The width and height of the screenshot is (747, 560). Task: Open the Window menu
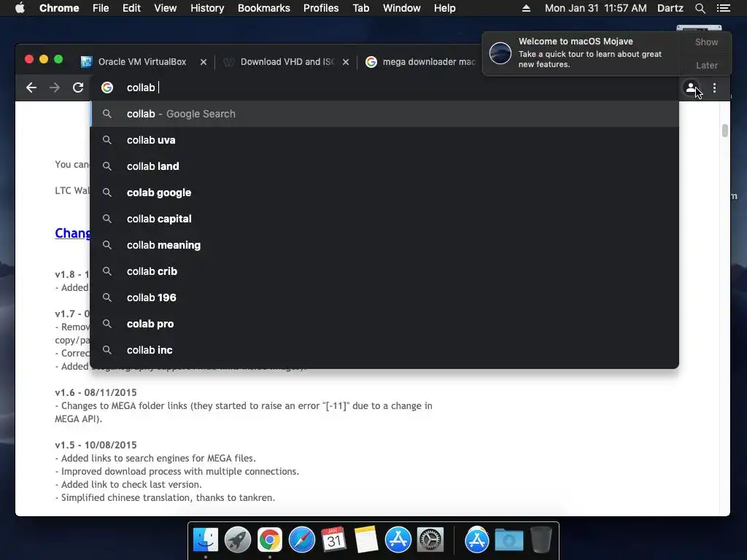click(x=402, y=8)
